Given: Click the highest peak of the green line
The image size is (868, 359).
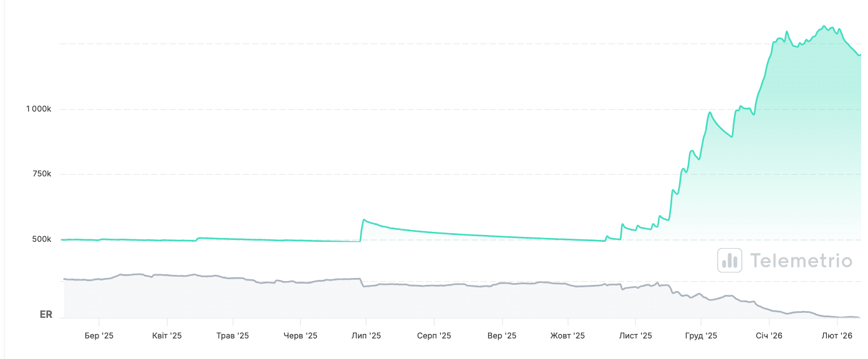Looking at the screenshot, I should [x=824, y=26].
